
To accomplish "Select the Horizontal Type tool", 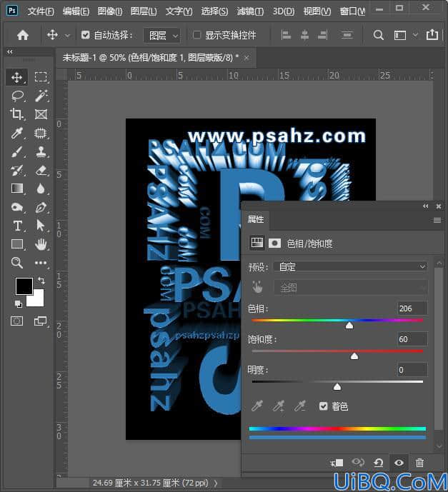I will pos(18,226).
